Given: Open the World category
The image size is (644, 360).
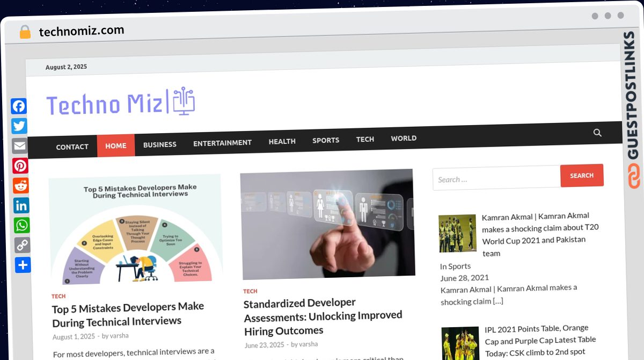Looking at the screenshot, I should pos(404,138).
